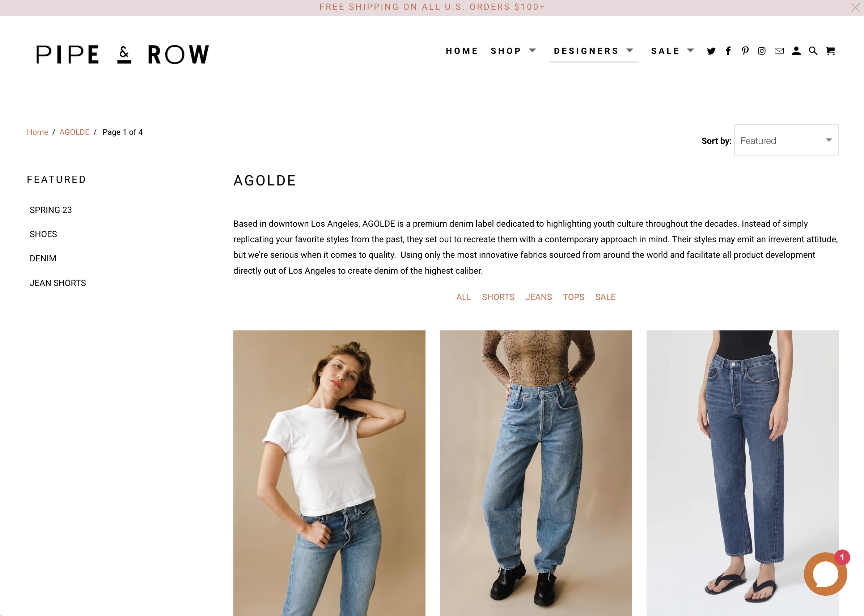Expand the Sort by Featured dropdown
Viewport: 864px width, 616px height.
pos(786,140)
